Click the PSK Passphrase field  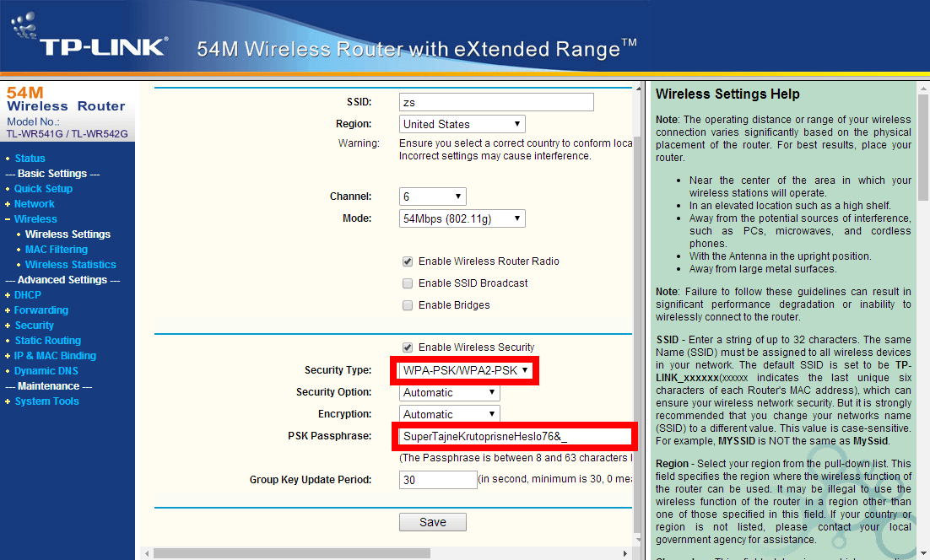click(514, 437)
